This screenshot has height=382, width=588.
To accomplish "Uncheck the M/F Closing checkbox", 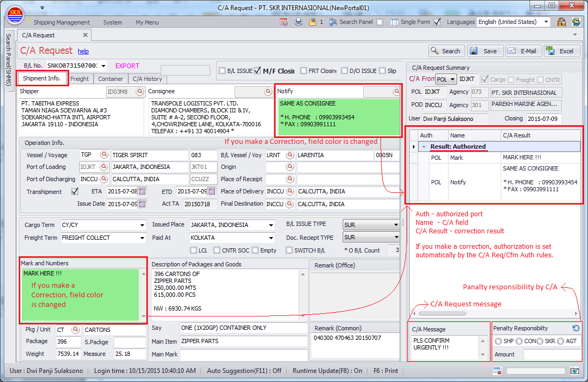I will pyautogui.click(x=258, y=71).
